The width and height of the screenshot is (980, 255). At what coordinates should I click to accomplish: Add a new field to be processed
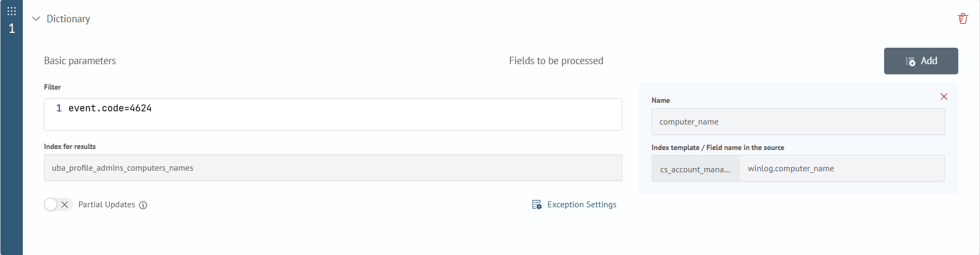[921, 61]
